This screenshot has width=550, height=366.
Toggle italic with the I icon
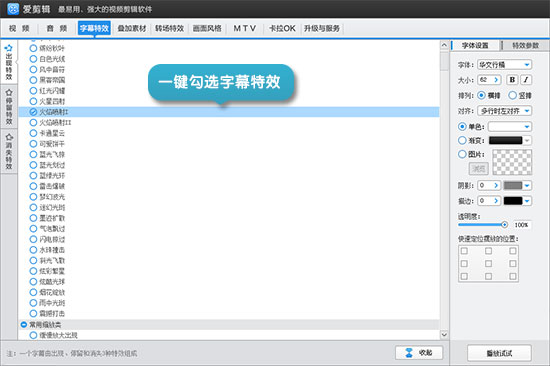coord(526,80)
